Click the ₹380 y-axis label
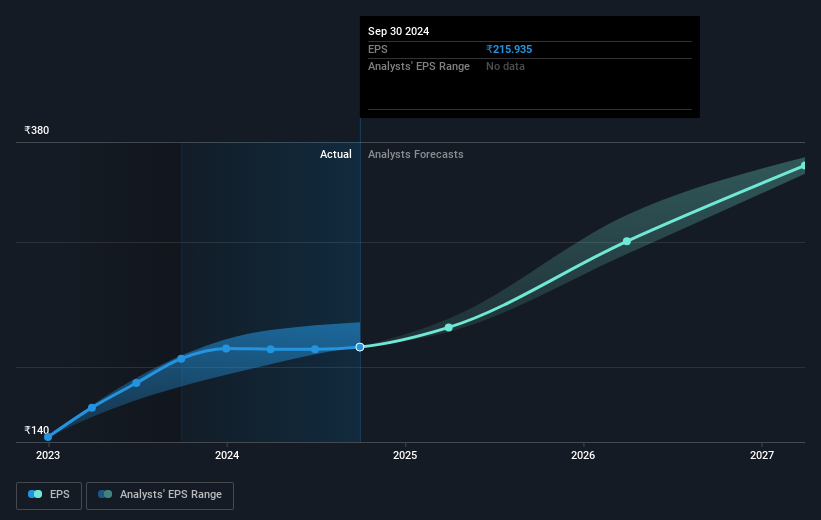821x520 pixels. click(37, 130)
